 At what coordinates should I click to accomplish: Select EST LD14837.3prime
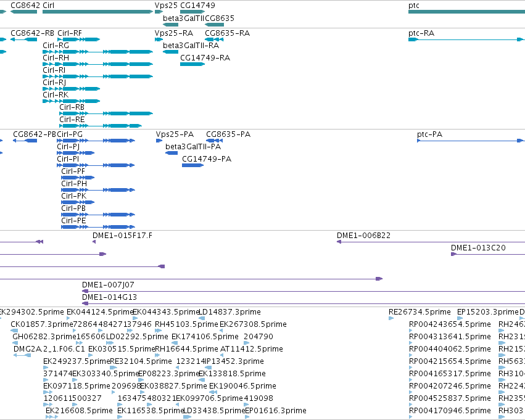point(229,312)
